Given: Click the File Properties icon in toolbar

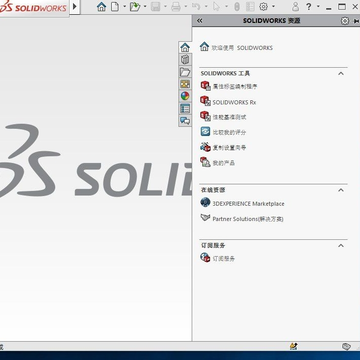Looking at the screenshot, I should click(250, 7).
